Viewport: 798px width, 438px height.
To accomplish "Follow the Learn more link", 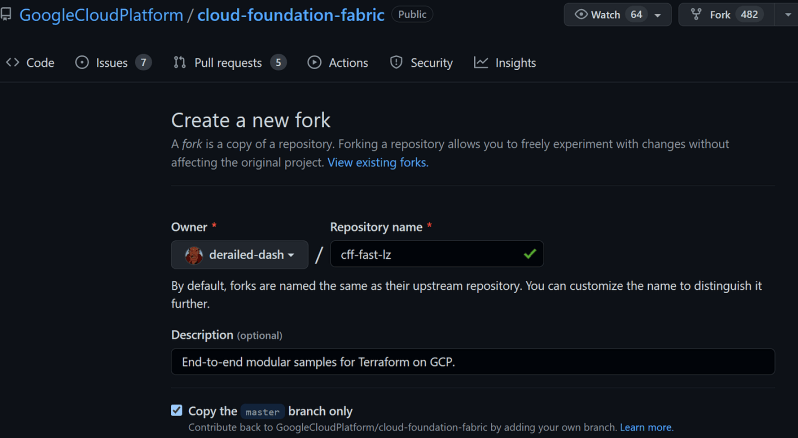I will click(x=646, y=427).
